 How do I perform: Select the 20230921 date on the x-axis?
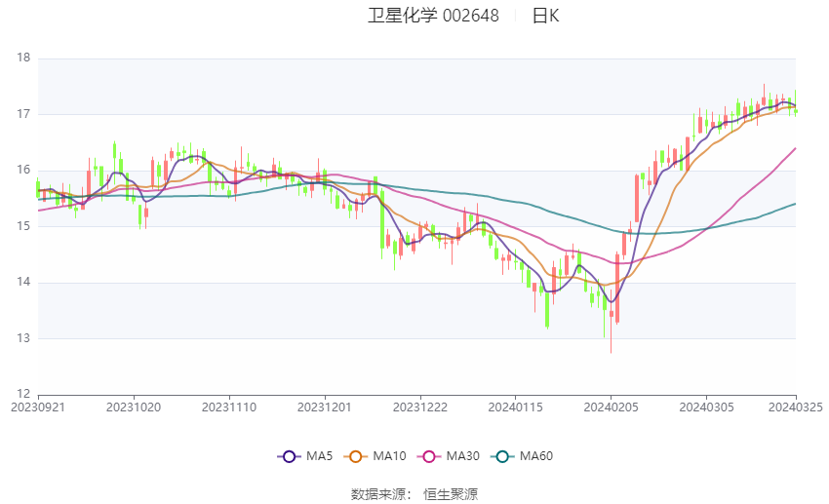click(37, 407)
